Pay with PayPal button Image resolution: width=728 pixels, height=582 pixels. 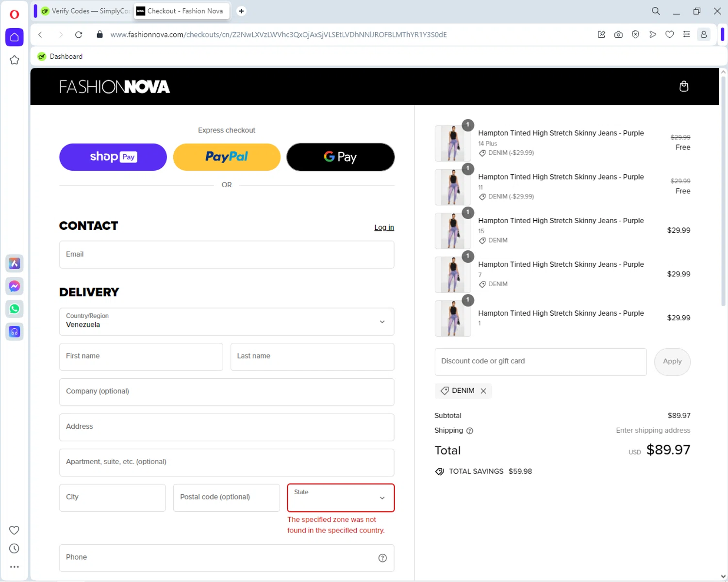pos(227,157)
